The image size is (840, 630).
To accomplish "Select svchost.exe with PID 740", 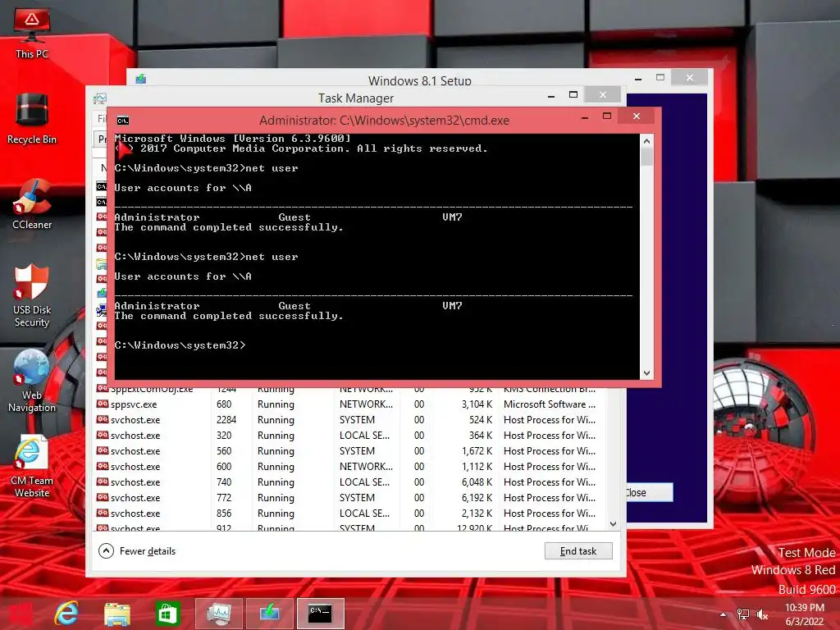I will (x=351, y=482).
